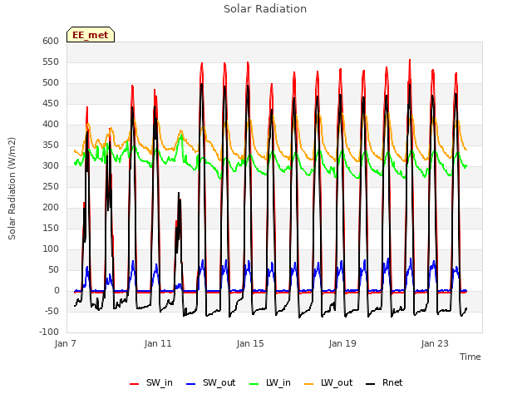This screenshot has height=399, width=532.
Task: Click the 200 y-axis tick label
Action: (51, 207)
